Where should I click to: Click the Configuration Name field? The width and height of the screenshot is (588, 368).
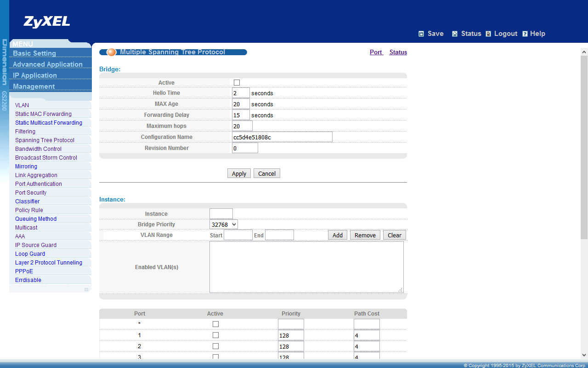pyautogui.click(x=282, y=137)
